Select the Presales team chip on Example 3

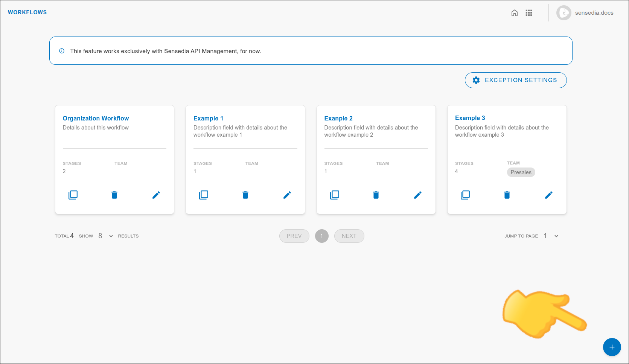pos(521,172)
